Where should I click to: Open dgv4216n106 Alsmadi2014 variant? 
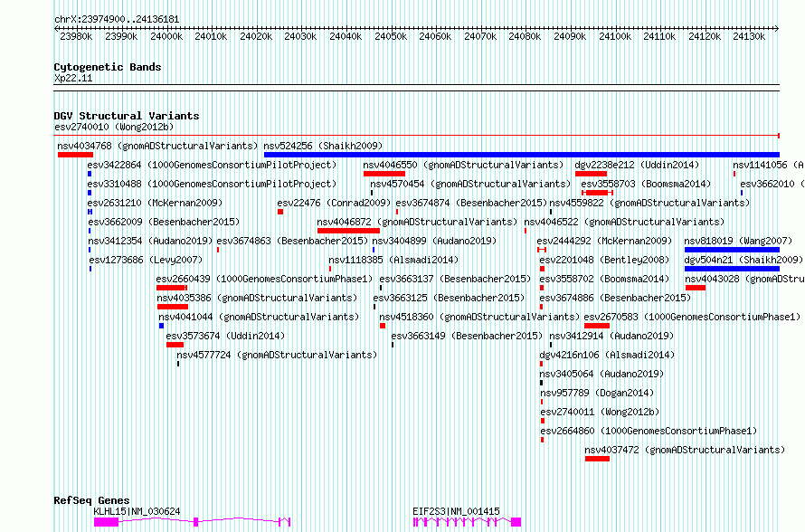coord(607,355)
